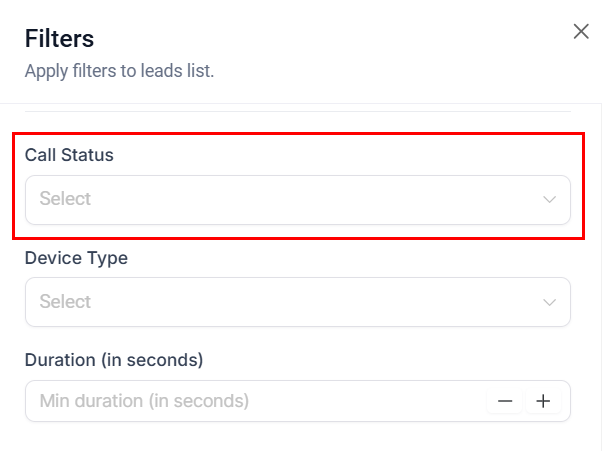Click the Device Type label
602x451 pixels.
click(x=76, y=257)
